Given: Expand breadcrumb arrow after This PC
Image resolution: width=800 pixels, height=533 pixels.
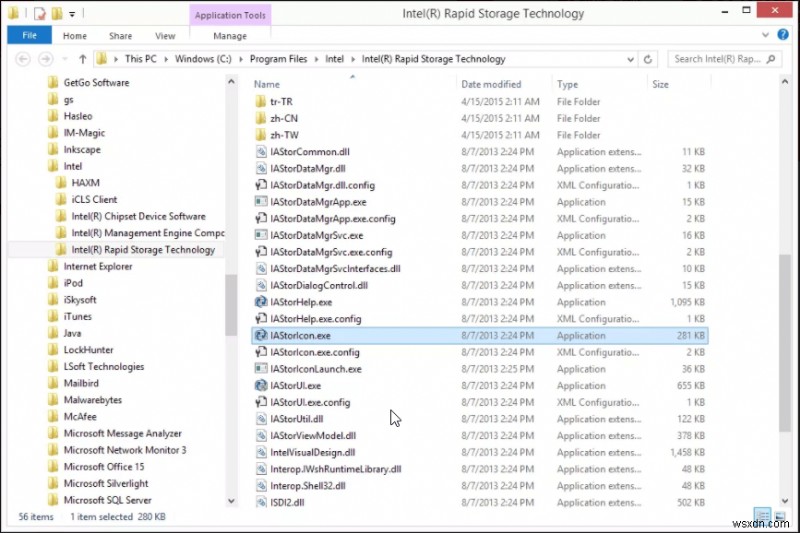Looking at the screenshot, I should (166, 59).
